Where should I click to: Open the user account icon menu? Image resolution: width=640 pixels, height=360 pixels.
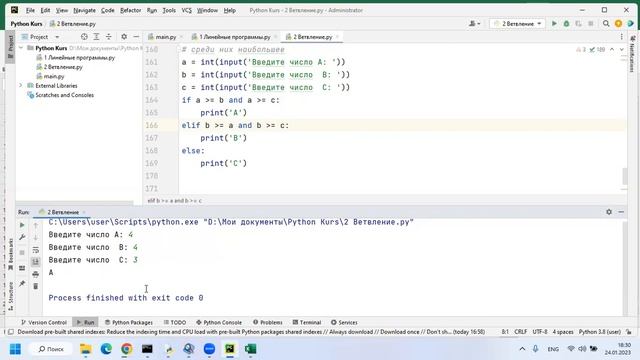(475, 24)
